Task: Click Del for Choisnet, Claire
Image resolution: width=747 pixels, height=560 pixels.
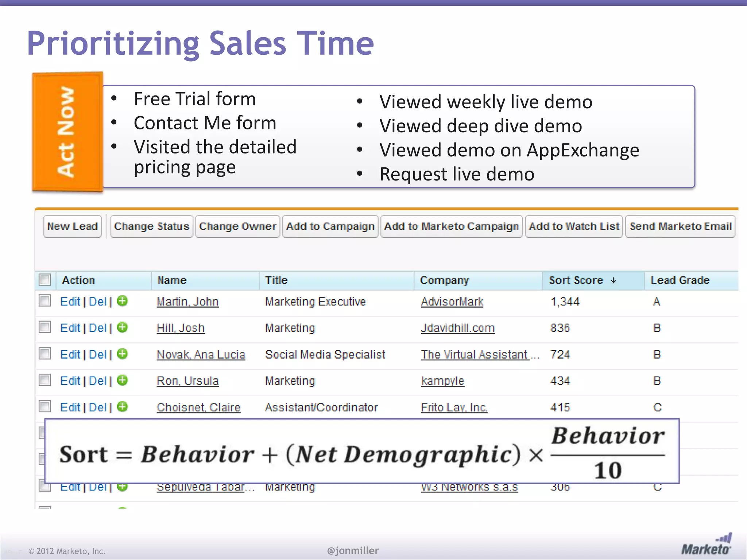Action: point(97,408)
